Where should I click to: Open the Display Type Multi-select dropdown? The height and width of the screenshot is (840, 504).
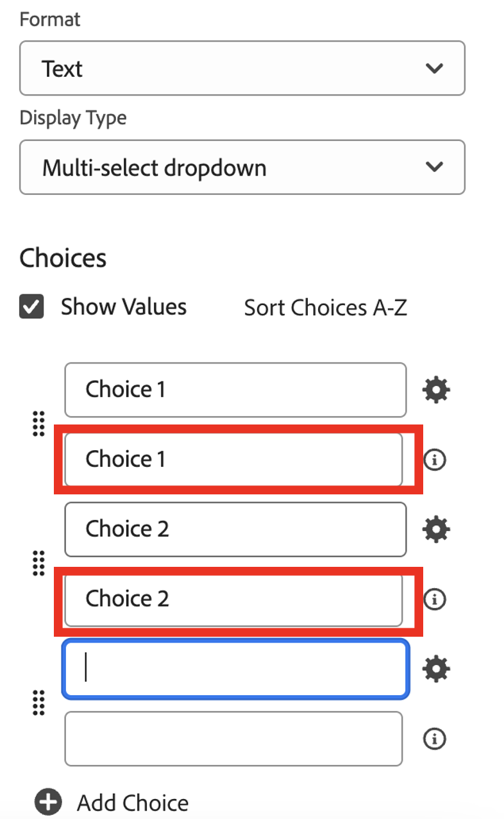(242, 167)
